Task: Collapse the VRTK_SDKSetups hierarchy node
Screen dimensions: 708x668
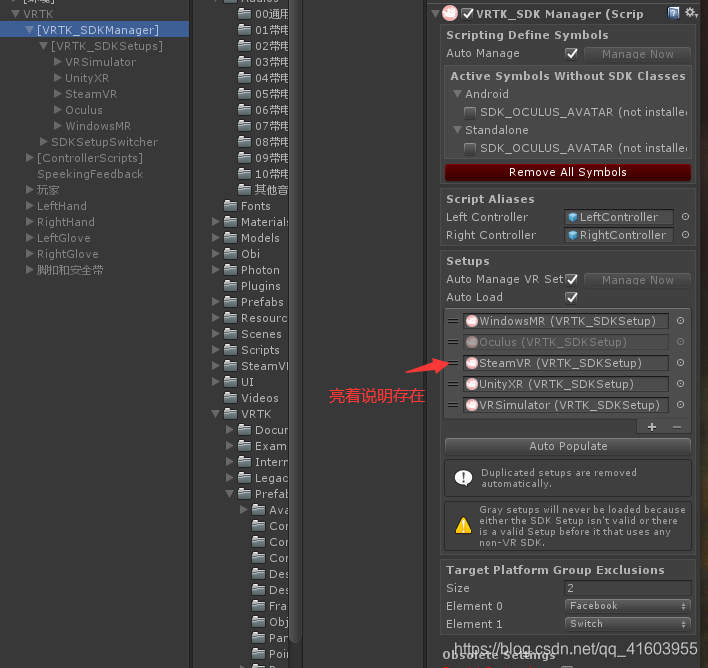Action: tap(44, 46)
